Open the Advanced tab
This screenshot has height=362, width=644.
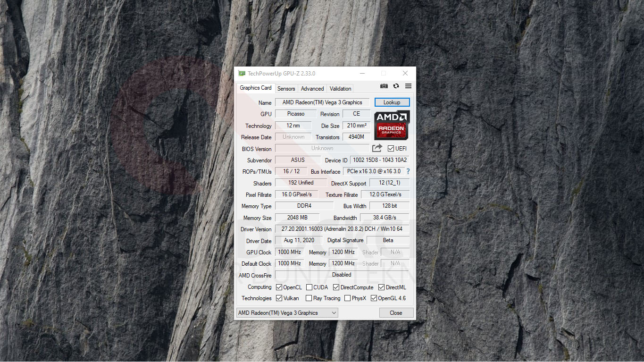click(x=312, y=89)
